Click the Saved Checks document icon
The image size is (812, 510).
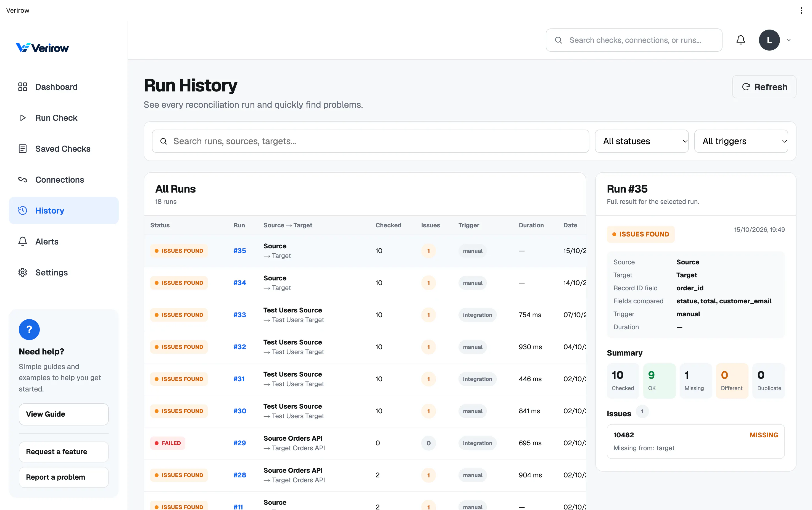pyautogui.click(x=23, y=149)
